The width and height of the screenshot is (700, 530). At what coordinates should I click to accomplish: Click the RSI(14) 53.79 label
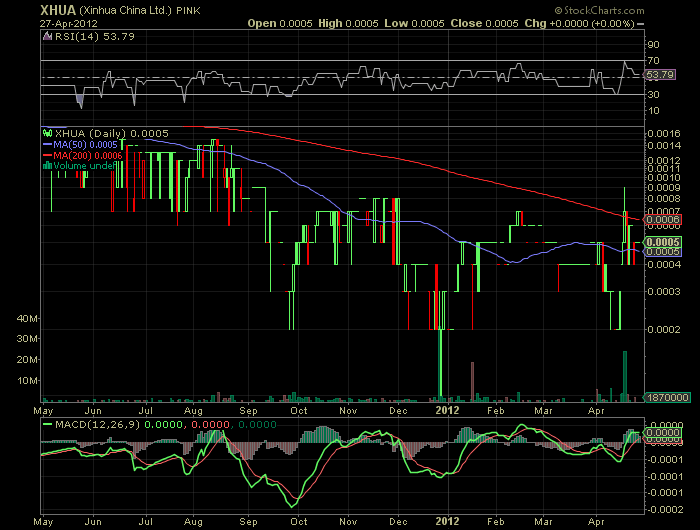[95, 36]
